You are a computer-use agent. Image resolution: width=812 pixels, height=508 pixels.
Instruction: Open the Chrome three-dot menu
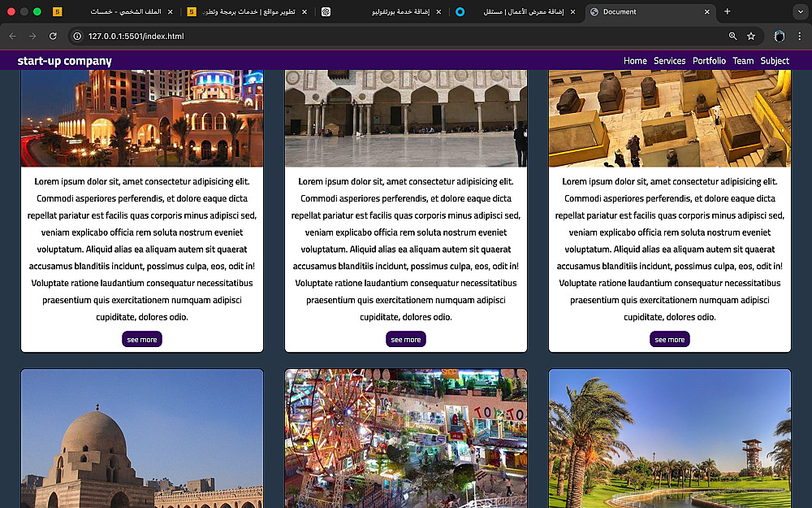point(800,37)
